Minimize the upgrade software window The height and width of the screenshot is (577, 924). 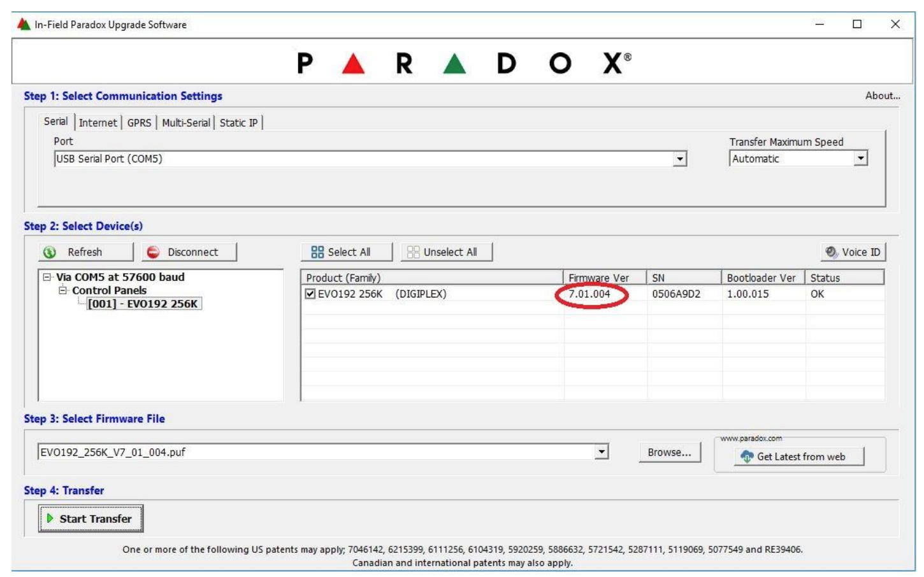point(819,24)
